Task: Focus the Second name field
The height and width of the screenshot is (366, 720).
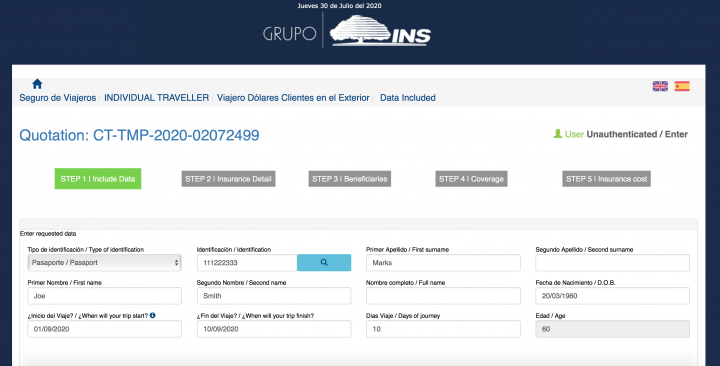Action: pyautogui.click(x=274, y=296)
